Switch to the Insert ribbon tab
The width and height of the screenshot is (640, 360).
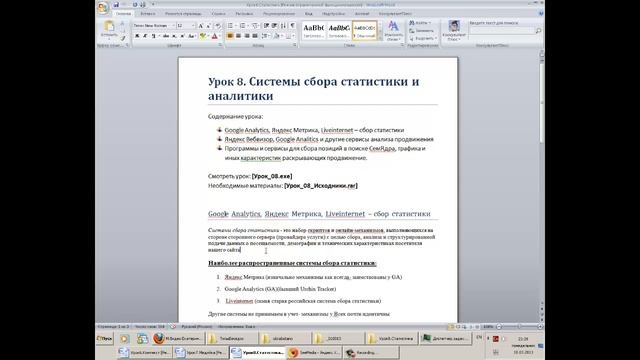tap(147, 14)
